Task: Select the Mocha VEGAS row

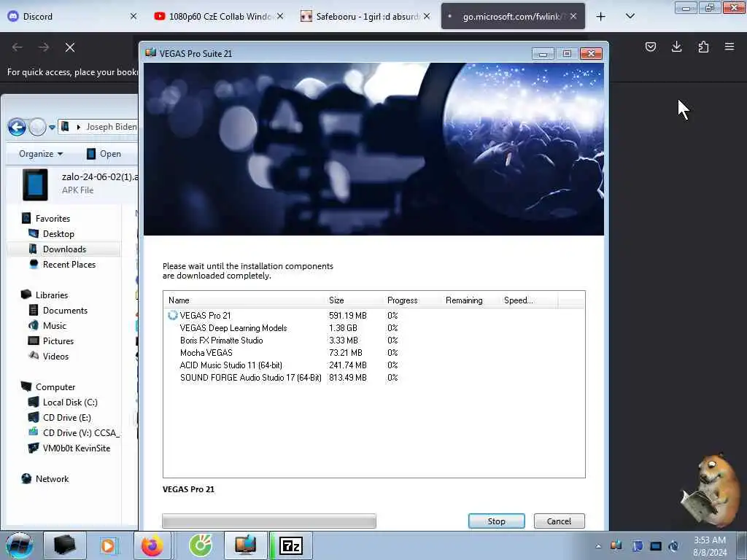Action: click(x=374, y=352)
